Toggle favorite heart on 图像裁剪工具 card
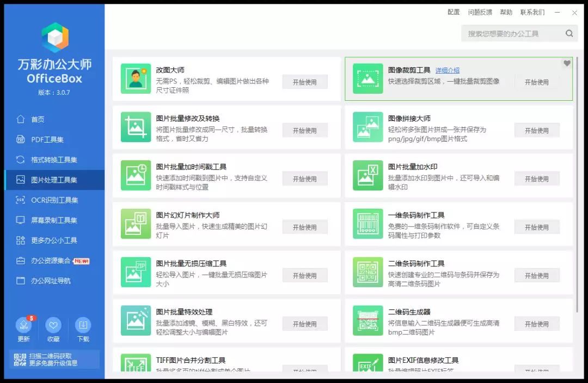 click(567, 64)
